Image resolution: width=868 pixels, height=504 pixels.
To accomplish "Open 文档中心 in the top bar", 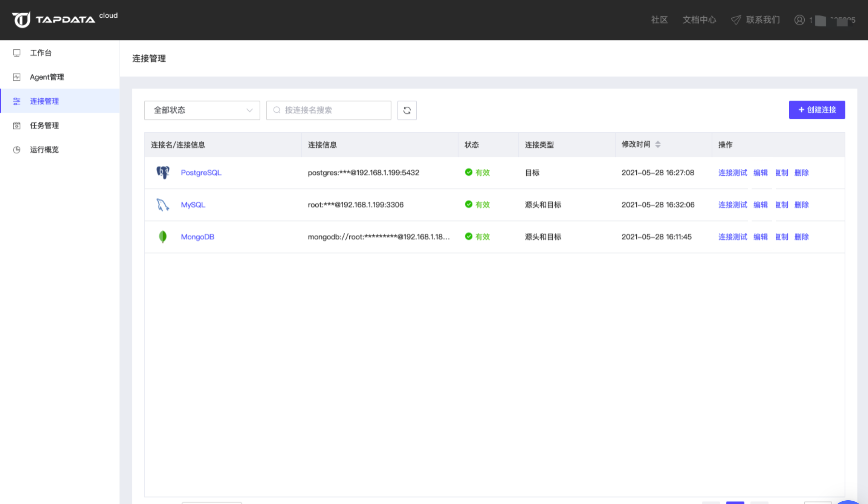I will tap(699, 20).
